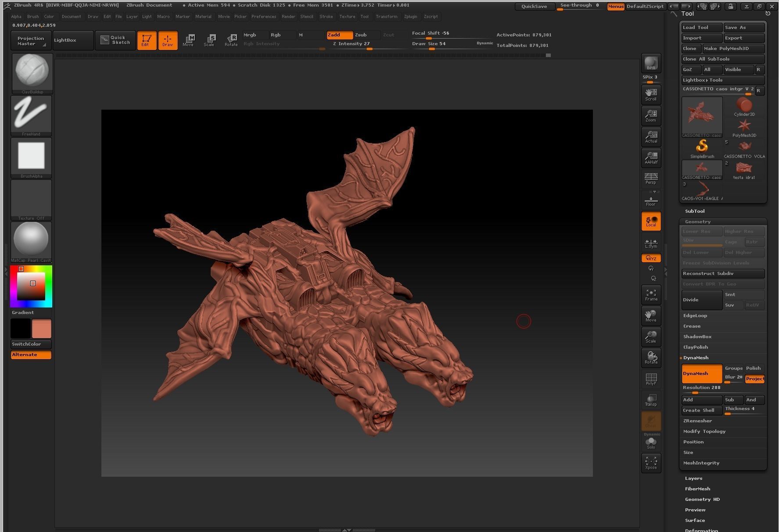Toggle the Floor grid

[x=651, y=200]
